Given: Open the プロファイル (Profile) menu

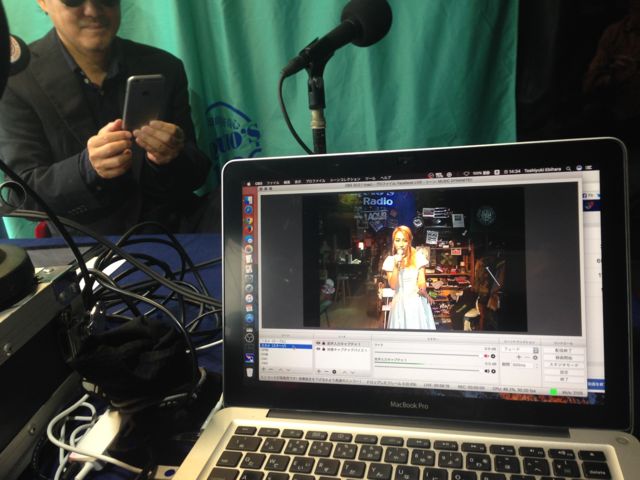Looking at the screenshot, I should [315, 181].
